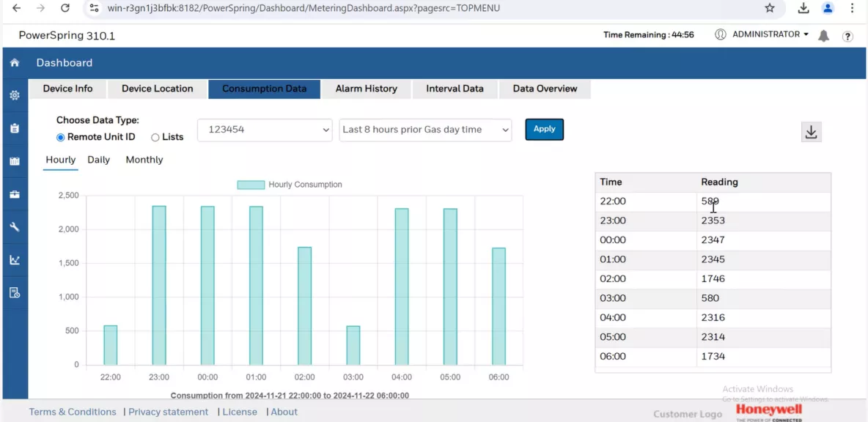Open the notifications bell icon

click(823, 36)
